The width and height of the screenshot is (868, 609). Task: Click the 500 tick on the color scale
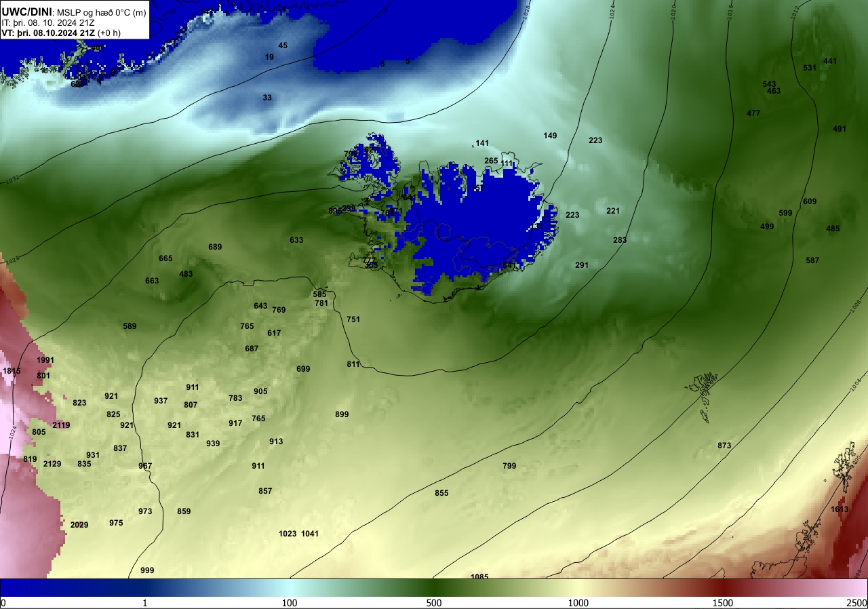click(x=434, y=603)
